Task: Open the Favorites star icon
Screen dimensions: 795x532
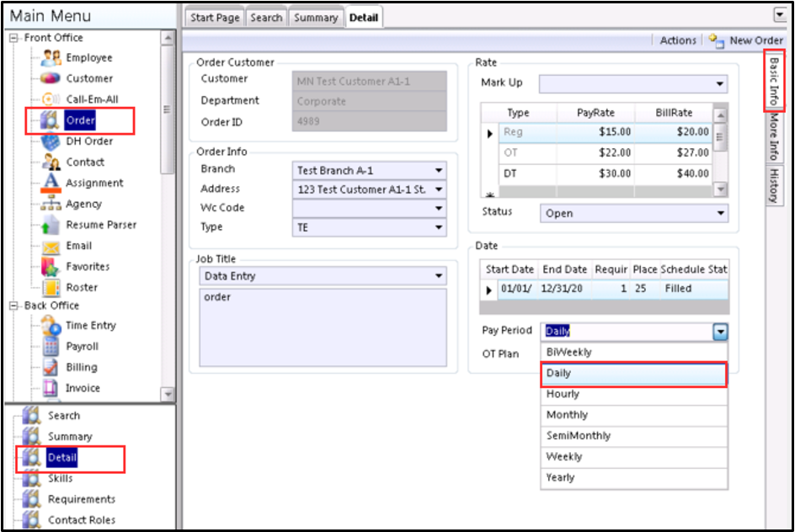Action: click(x=51, y=267)
